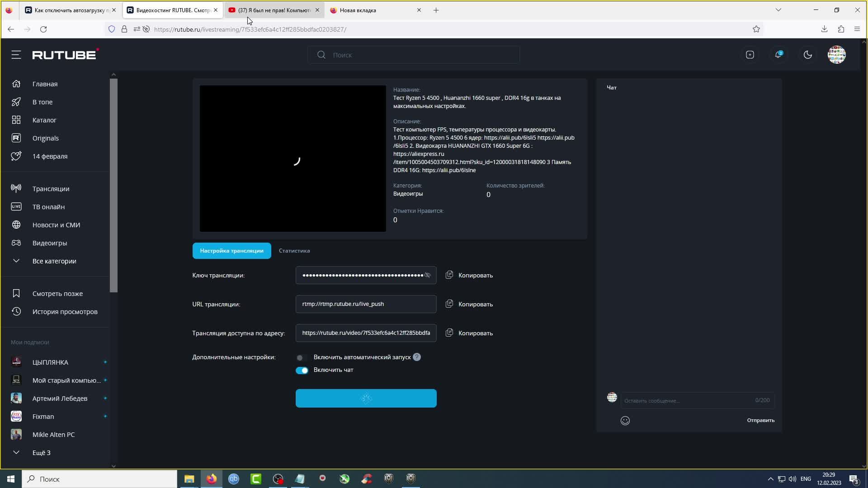Image resolution: width=868 pixels, height=488 pixels.
Task: Click copy icon next to stream key
Action: (x=449, y=275)
